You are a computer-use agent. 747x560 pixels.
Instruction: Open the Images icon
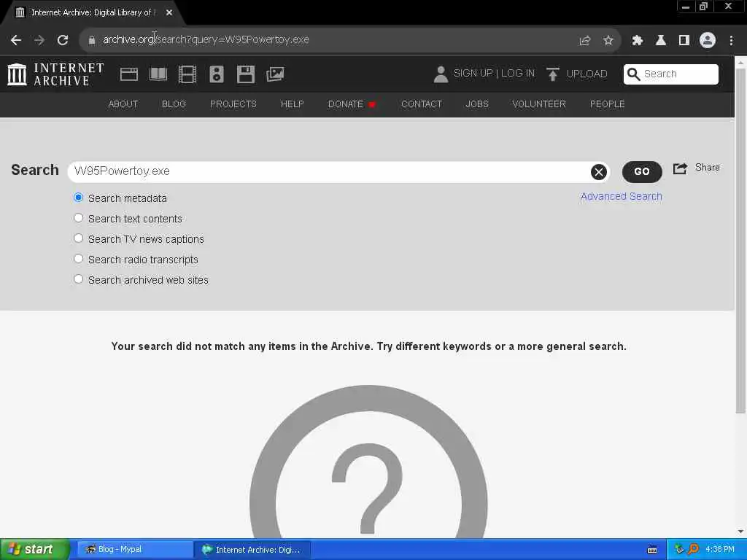click(275, 74)
